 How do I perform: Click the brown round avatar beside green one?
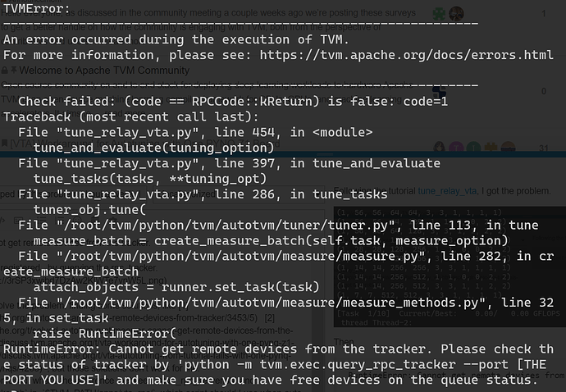tap(457, 14)
